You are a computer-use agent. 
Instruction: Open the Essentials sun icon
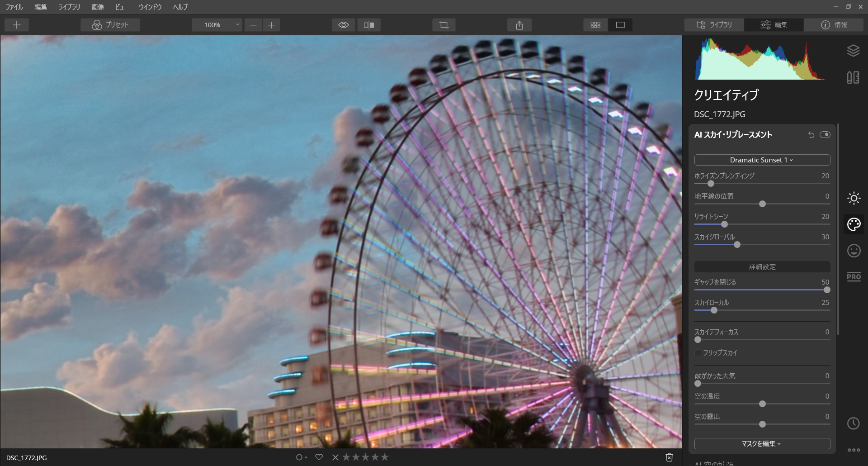(x=854, y=198)
